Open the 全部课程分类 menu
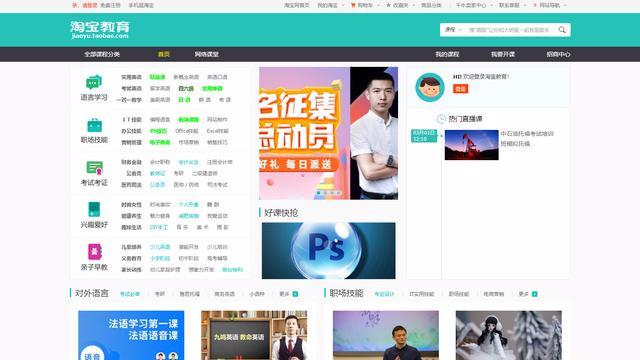 coord(102,54)
